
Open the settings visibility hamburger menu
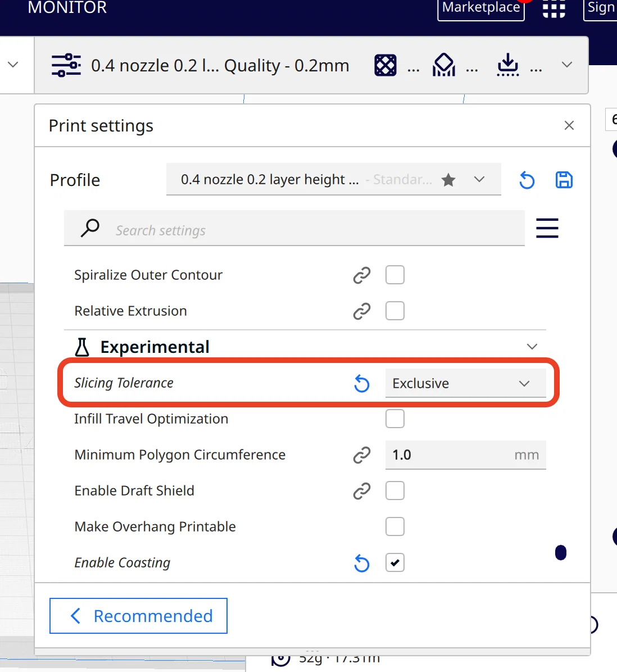(547, 228)
